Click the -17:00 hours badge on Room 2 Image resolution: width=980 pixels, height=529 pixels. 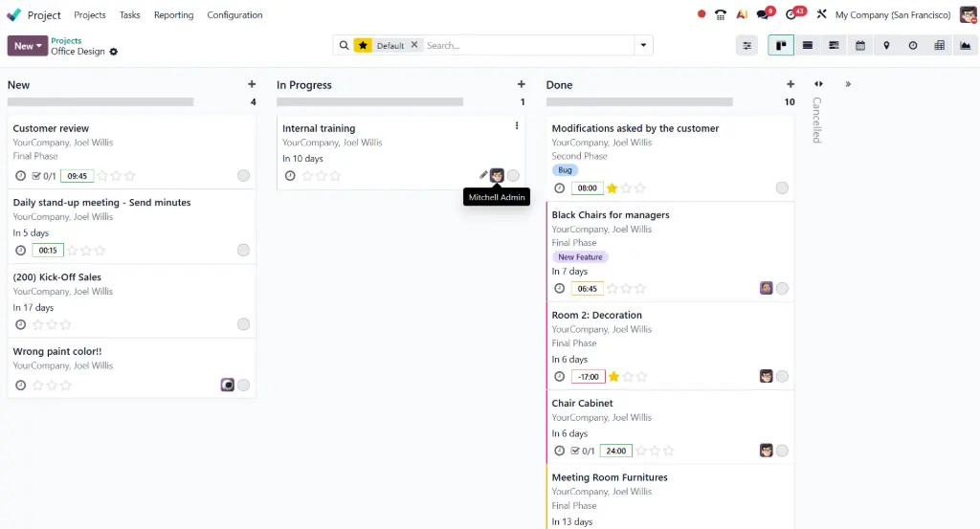[589, 377]
